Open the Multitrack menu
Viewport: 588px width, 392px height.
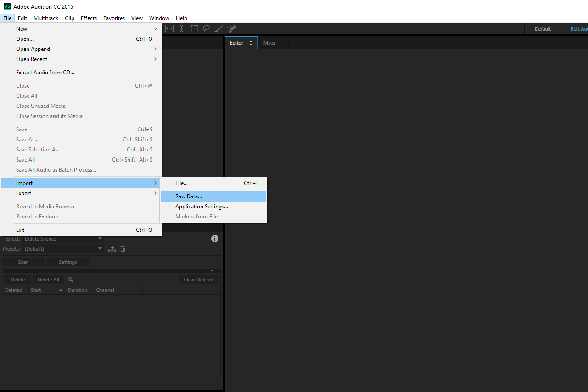[x=46, y=18]
